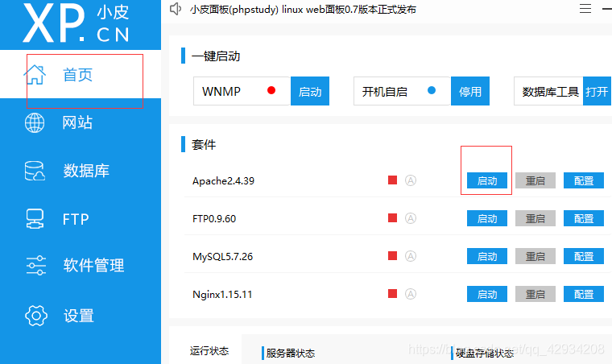This screenshot has width=612, height=364.
Task: Start Nginx1.15.11 with 启动
Action: (487, 294)
